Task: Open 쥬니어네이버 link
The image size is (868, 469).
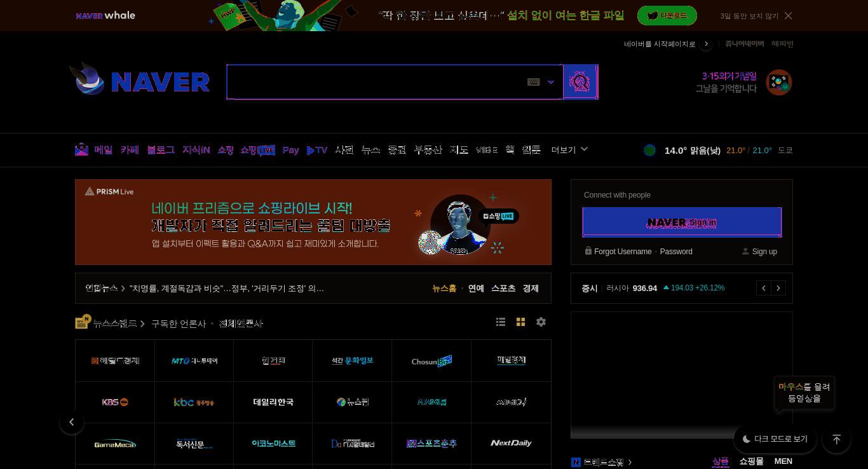Action: coord(745,44)
